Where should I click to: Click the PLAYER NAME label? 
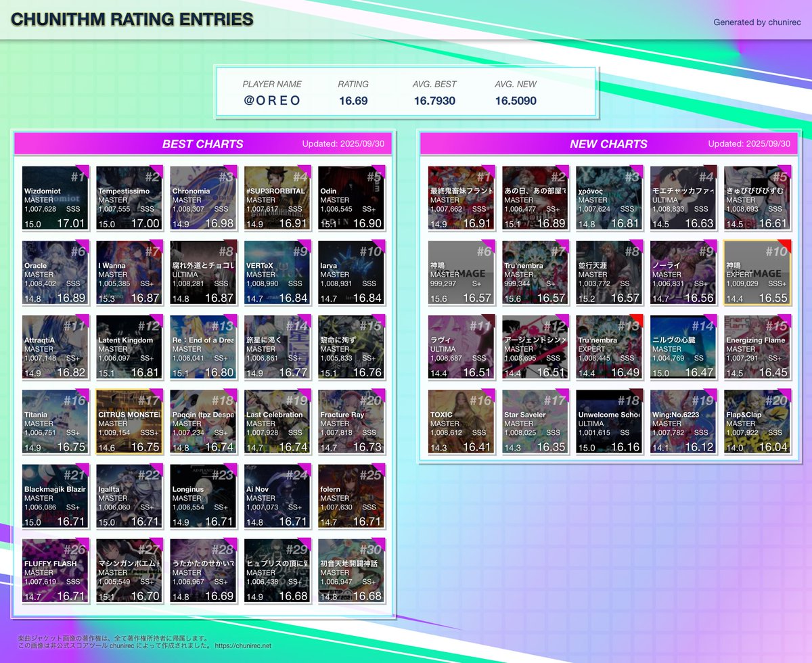click(x=272, y=85)
